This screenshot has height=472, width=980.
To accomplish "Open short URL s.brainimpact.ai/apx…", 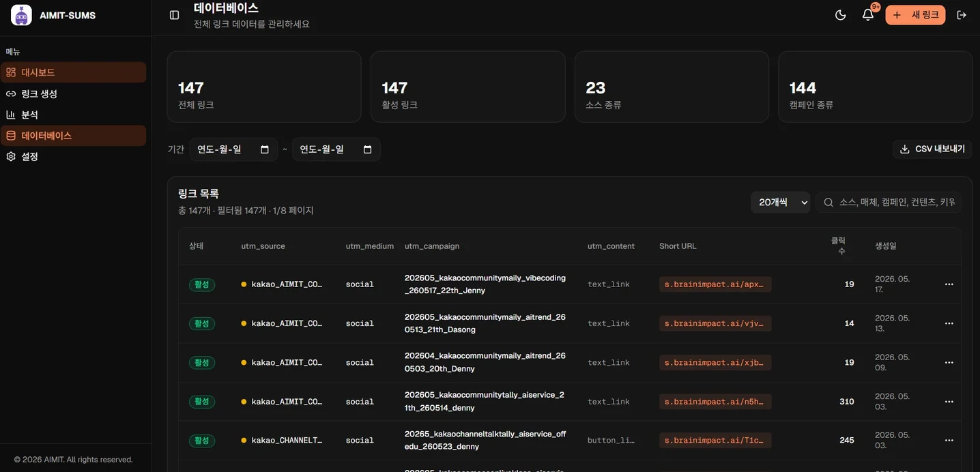I will click(715, 284).
